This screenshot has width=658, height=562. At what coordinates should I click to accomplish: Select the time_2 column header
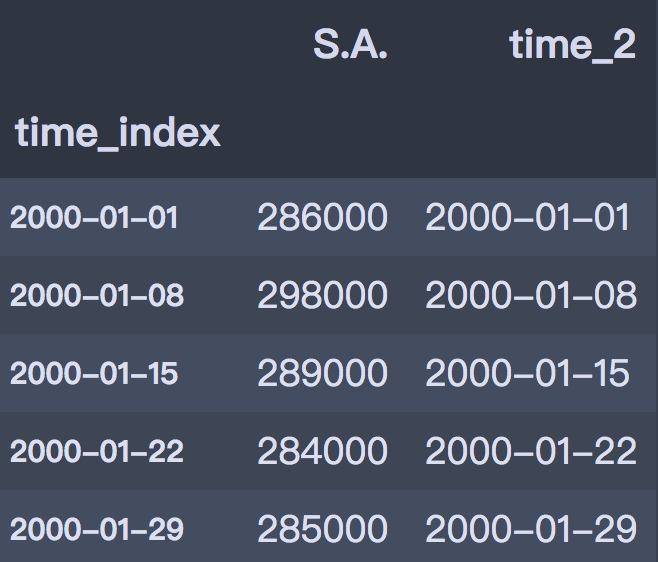point(572,45)
